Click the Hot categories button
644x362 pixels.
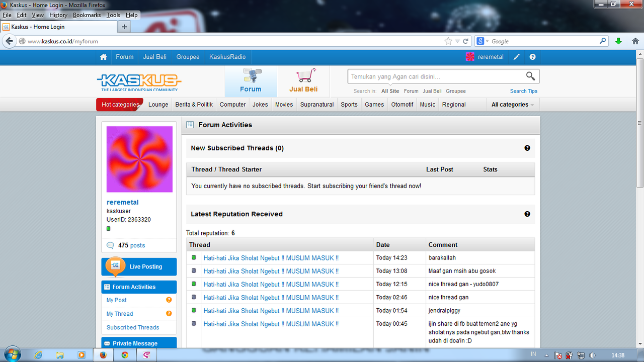(x=120, y=105)
